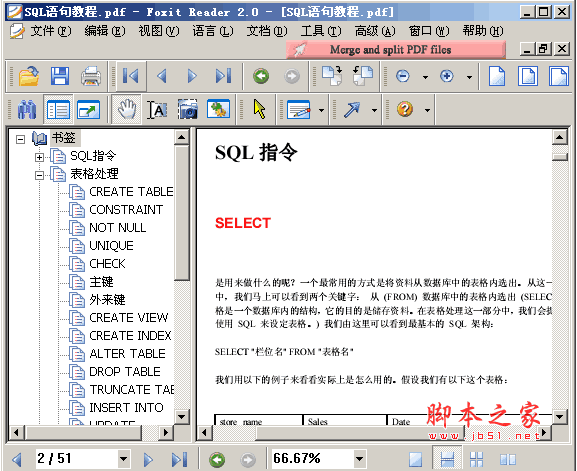Set fit width page view icon
577x471 pixels.
pos(559,76)
